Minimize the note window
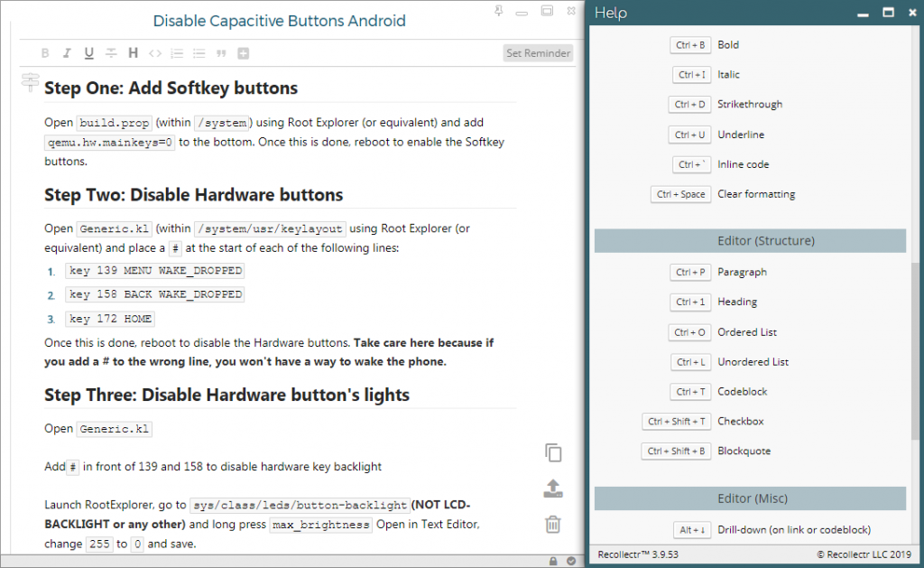 coord(522,13)
